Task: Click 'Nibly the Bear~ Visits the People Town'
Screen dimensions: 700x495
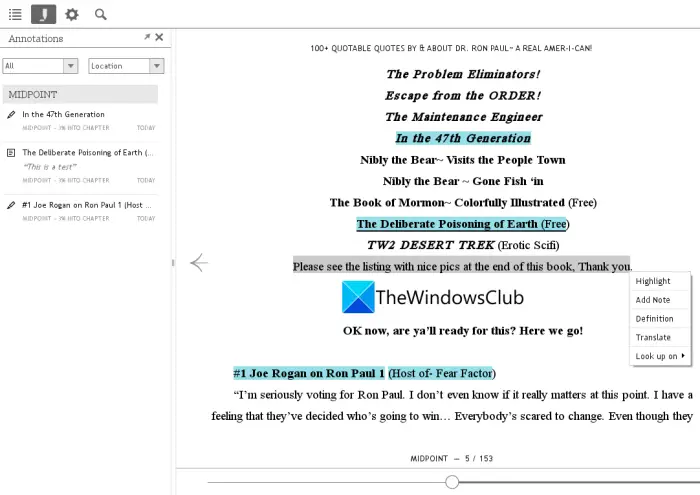Action: (462, 160)
